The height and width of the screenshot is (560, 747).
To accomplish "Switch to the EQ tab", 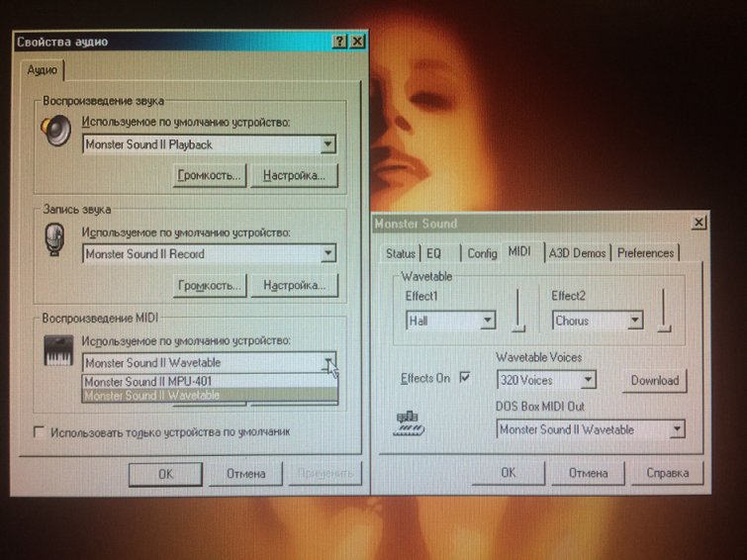I will point(434,253).
